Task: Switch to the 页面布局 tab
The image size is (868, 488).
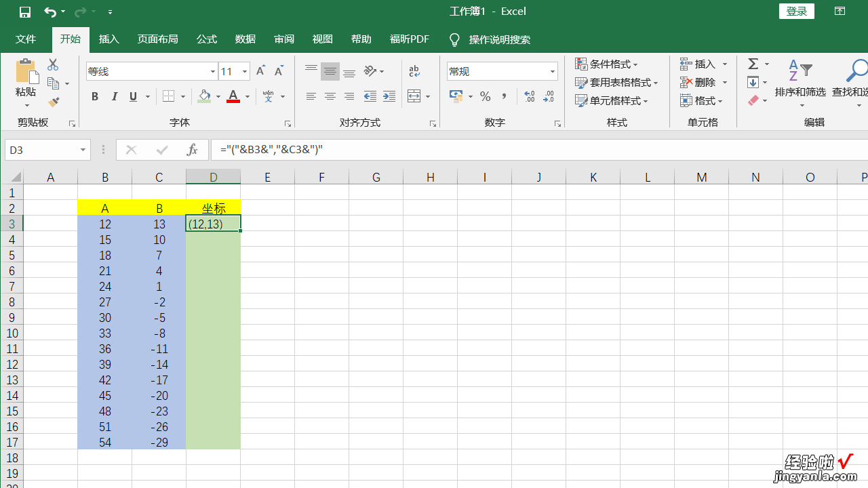Action: [158, 39]
